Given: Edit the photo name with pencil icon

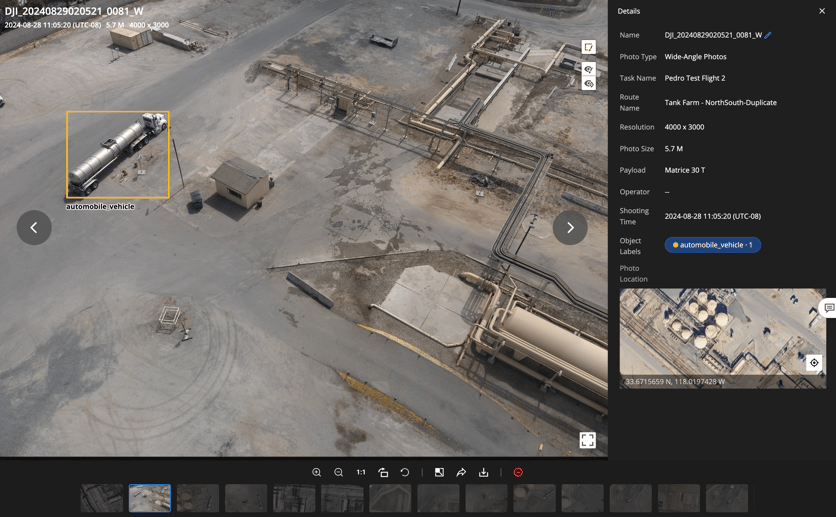Looking at the screenshot, I should 768,35.
